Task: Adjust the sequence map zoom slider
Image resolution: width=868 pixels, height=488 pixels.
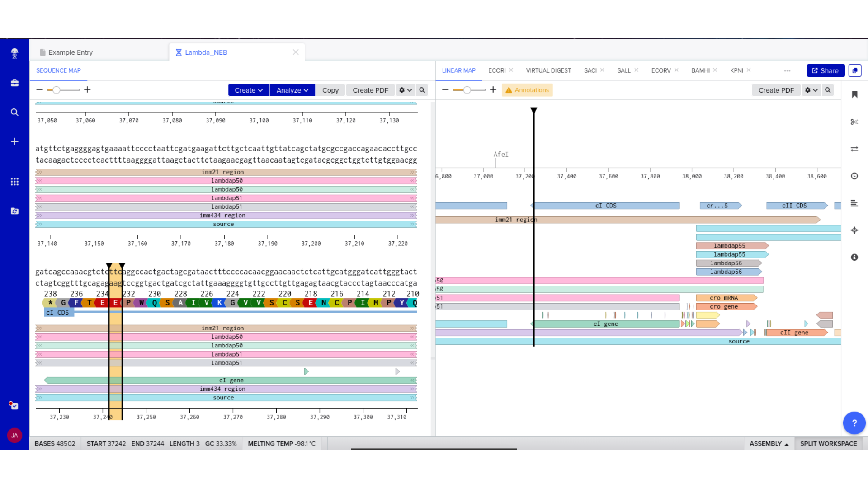Action: click(57, 90)
